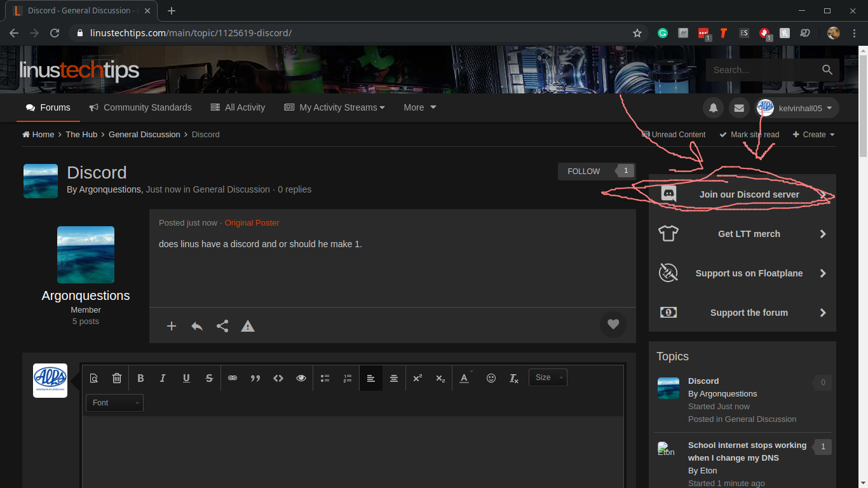
Task: Open the Create dropdown
Action: 814,135
